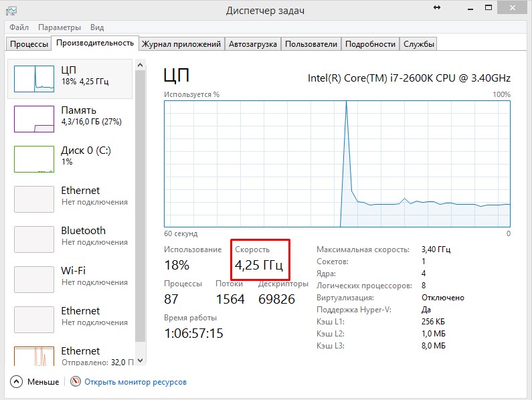Click the resource monitor icon
This screenshot has width=532, height=400.
[x=76, y=381]
